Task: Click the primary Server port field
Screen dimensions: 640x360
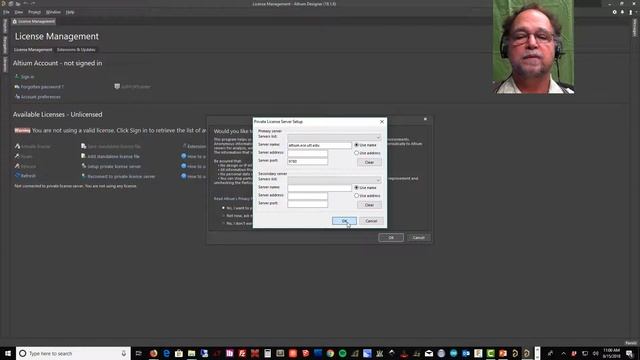Action: pyautogui.click(x=307, y=161)
